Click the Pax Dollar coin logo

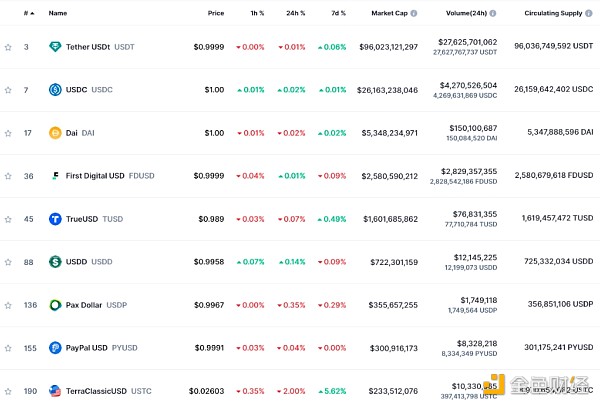[x=55, y=305]
